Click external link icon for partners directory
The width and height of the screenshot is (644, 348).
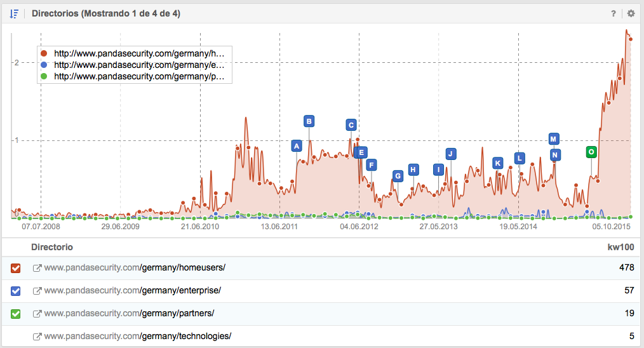[x=37, y=314]
